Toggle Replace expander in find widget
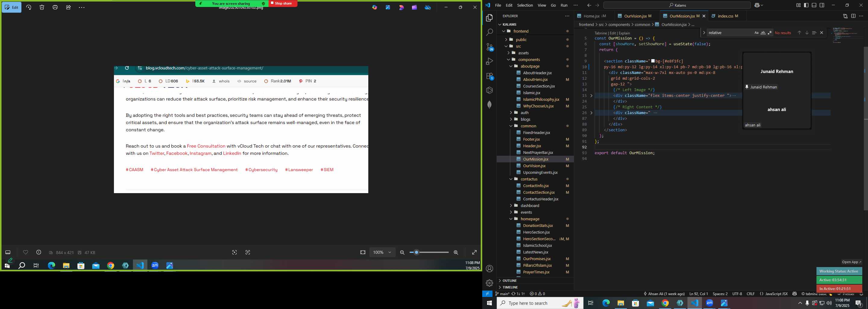This screenshot has width=868, height=309. pos(704,33)
